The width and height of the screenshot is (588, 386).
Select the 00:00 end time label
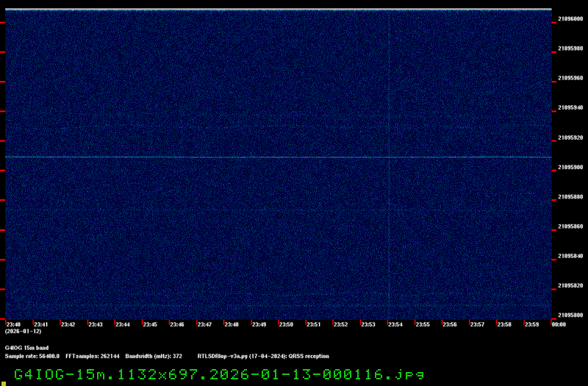tap(558, 324)
